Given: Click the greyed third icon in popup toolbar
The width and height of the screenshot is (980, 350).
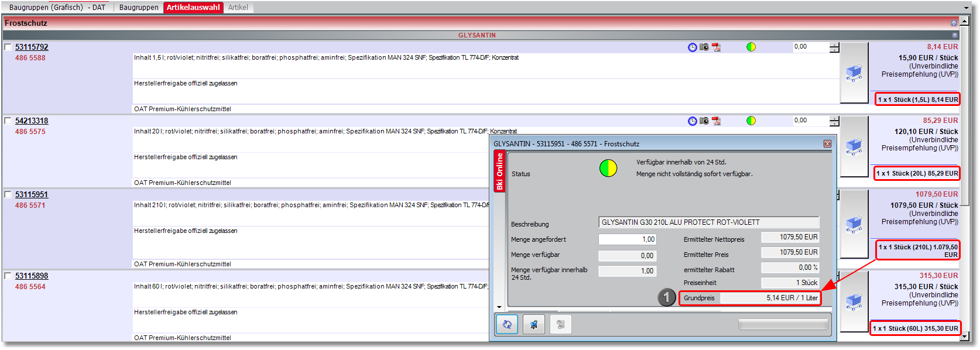Looking at the screenshot, I should coord(560,324).
